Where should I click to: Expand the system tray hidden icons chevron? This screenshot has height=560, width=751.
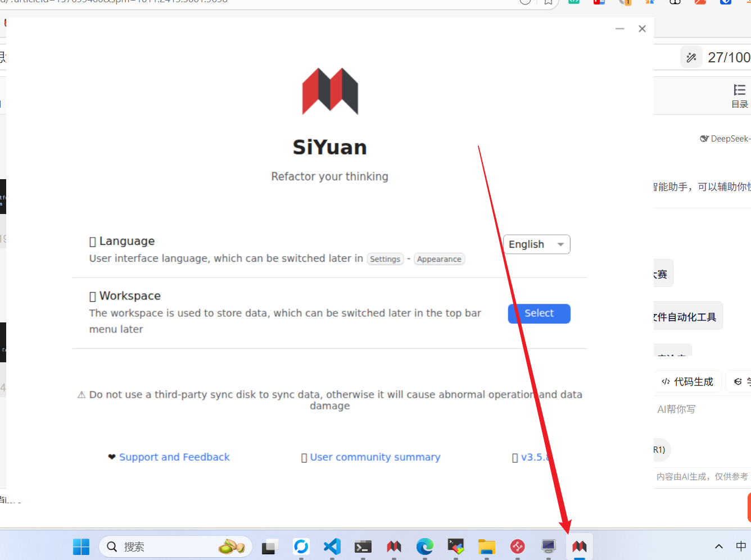[718, 547]
